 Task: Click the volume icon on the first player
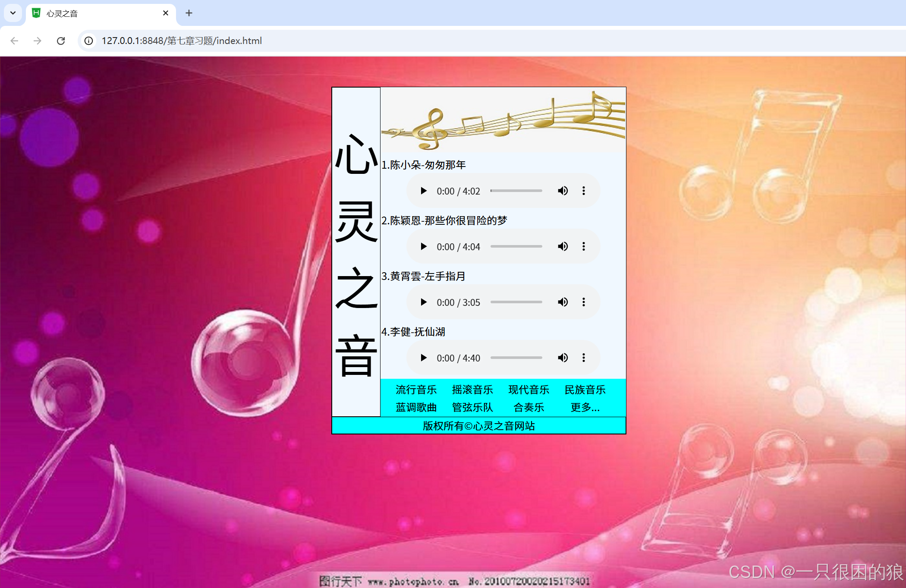pyautogui.click(x=563, y=191)
